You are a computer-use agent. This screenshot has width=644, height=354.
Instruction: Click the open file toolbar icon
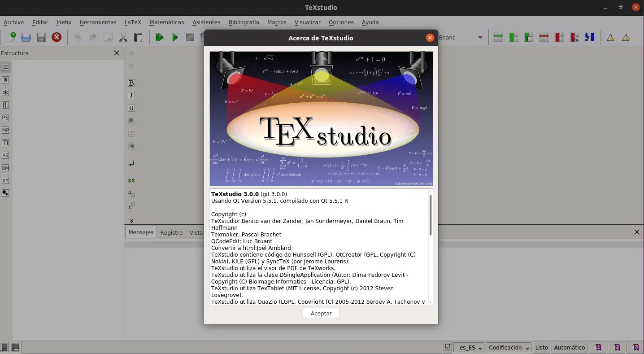coord(26,37)
